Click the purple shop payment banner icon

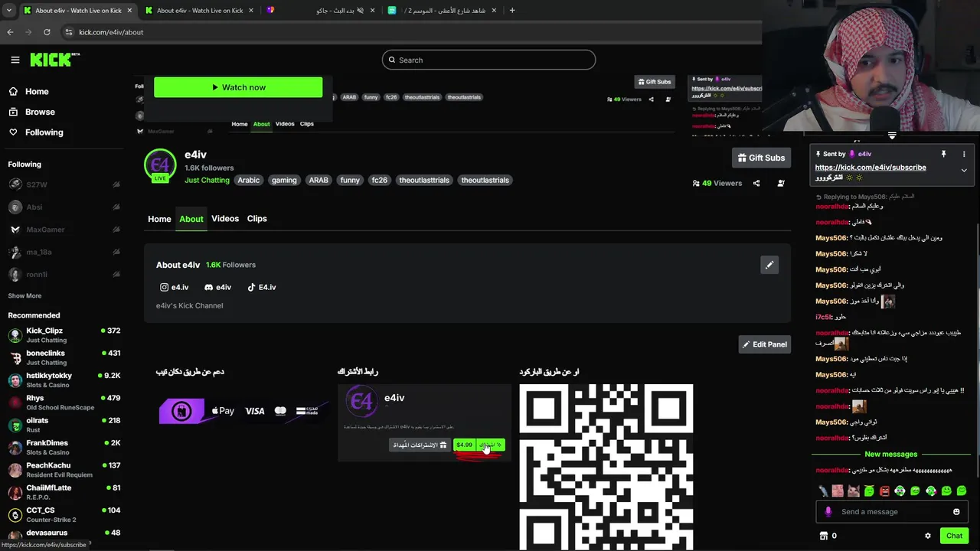(x=181, y=412)
